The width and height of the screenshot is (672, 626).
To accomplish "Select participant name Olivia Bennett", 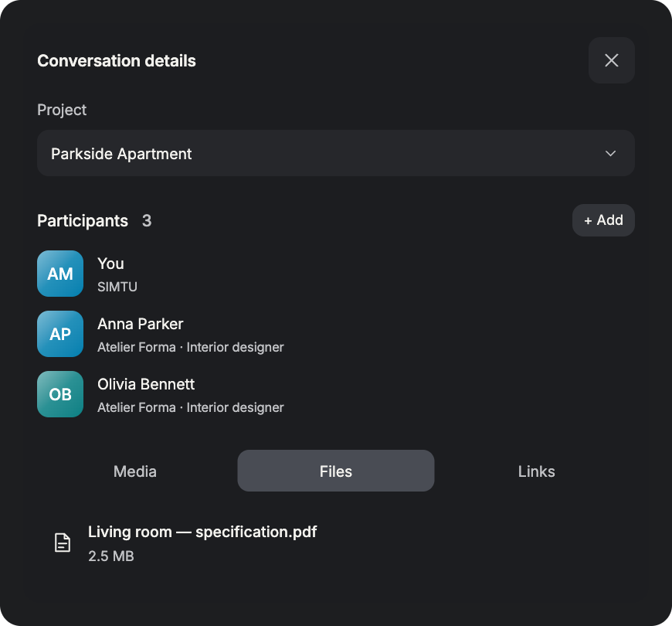I will 146,384.
